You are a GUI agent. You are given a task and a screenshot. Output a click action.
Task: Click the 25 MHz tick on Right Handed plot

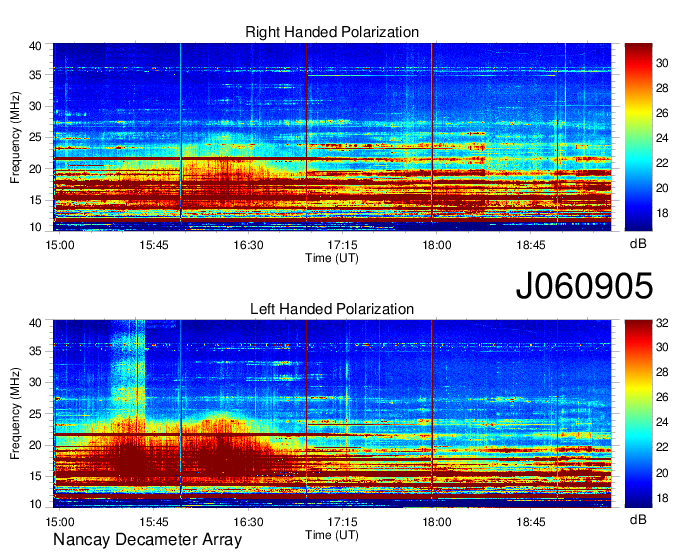point(36,137)
